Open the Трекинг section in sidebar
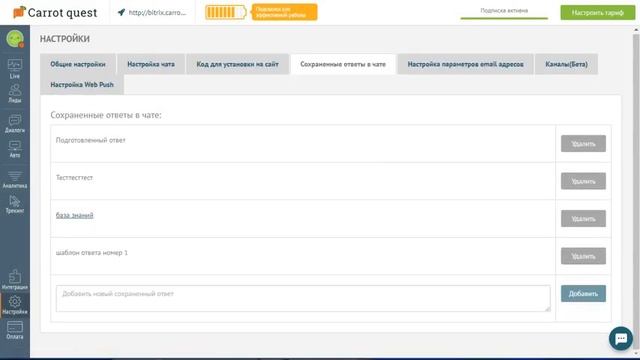 15,204
